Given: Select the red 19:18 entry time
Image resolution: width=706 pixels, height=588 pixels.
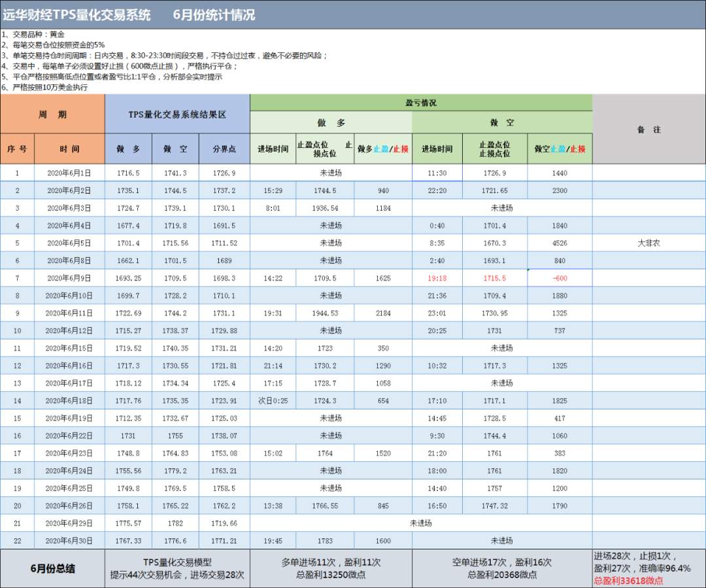Looking at the screenshot, I should pyautogui.click(x=437, y=279).
